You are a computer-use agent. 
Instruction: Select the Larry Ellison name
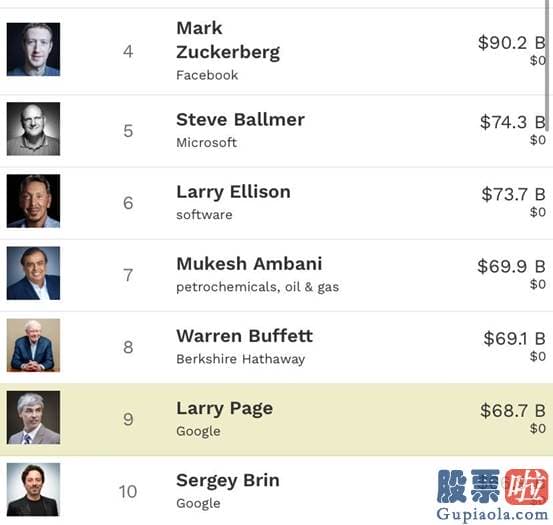(x=233, y=192)
